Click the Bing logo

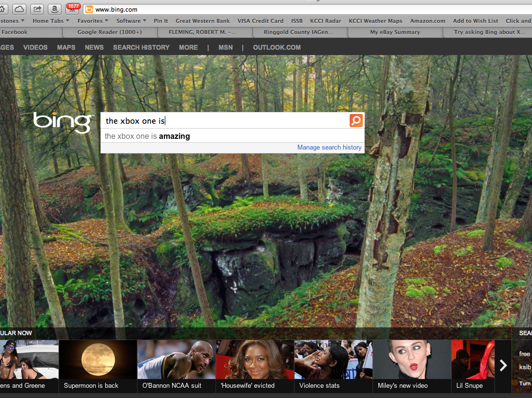pos(63,122)
